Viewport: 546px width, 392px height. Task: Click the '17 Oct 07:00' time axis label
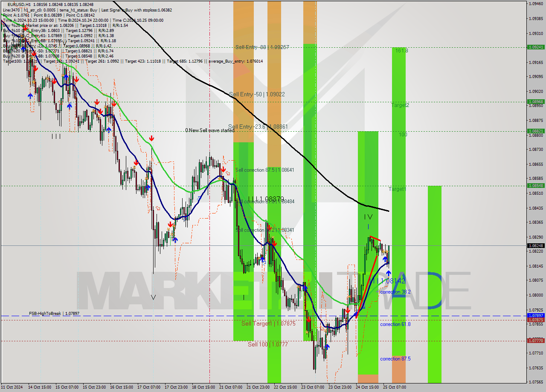tap(148, 387)
